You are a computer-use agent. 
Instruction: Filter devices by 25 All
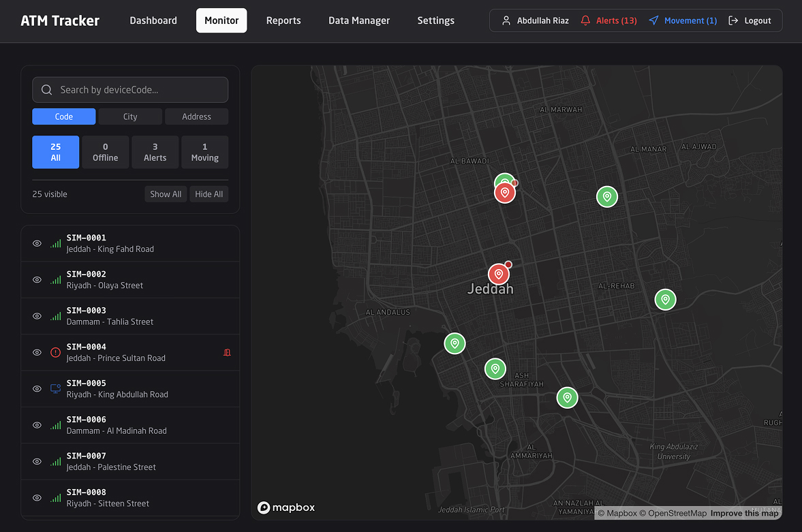[x=56, y=152]
